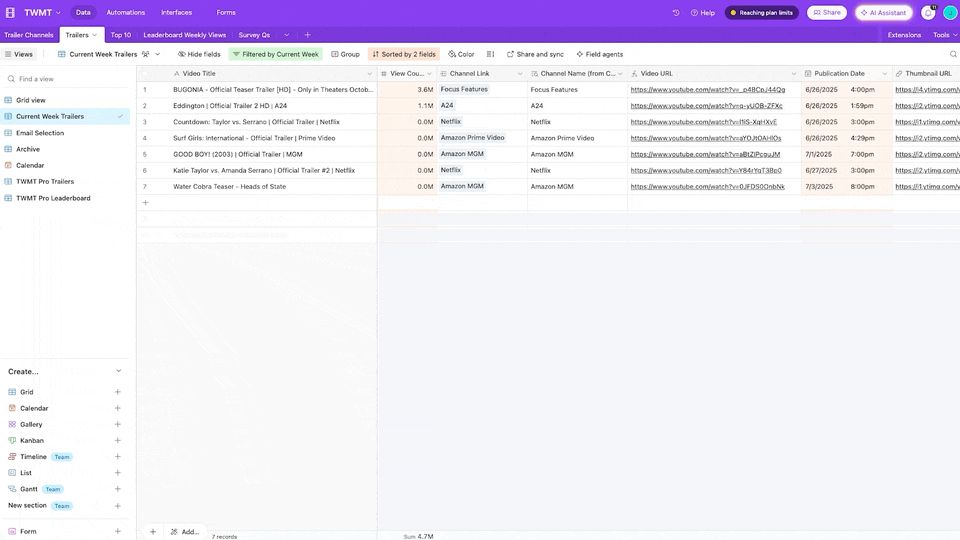Add a New section with plus
The image size is (960, 540).
pos(118,506)
